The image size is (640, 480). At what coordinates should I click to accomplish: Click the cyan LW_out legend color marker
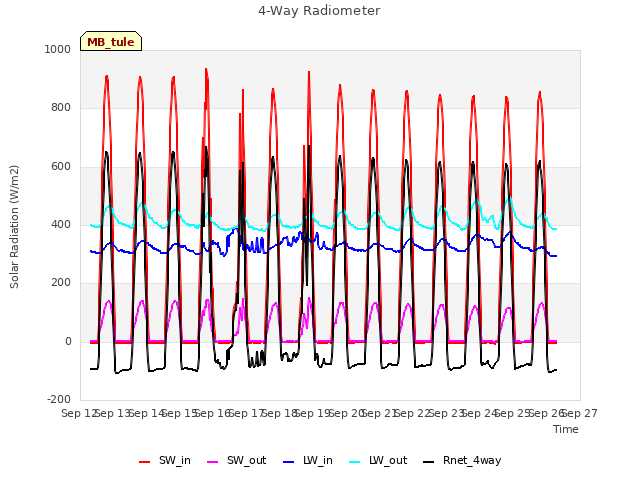[355, 462]
